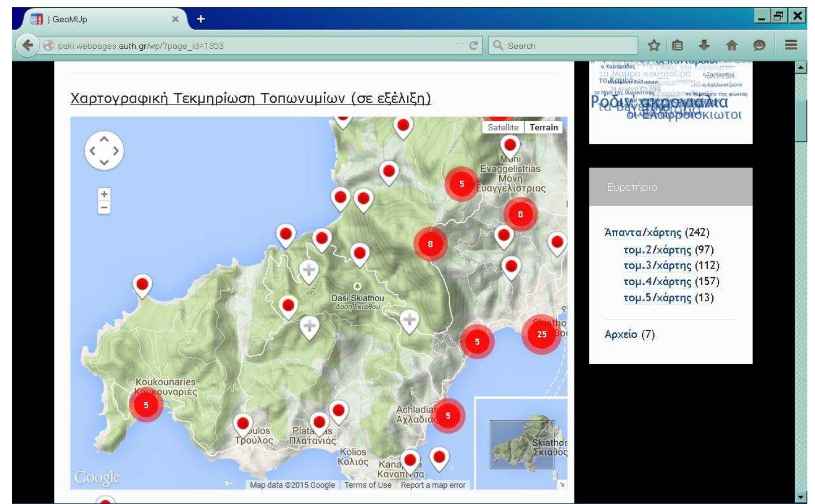Select the Terrain map type

(544, 127)
